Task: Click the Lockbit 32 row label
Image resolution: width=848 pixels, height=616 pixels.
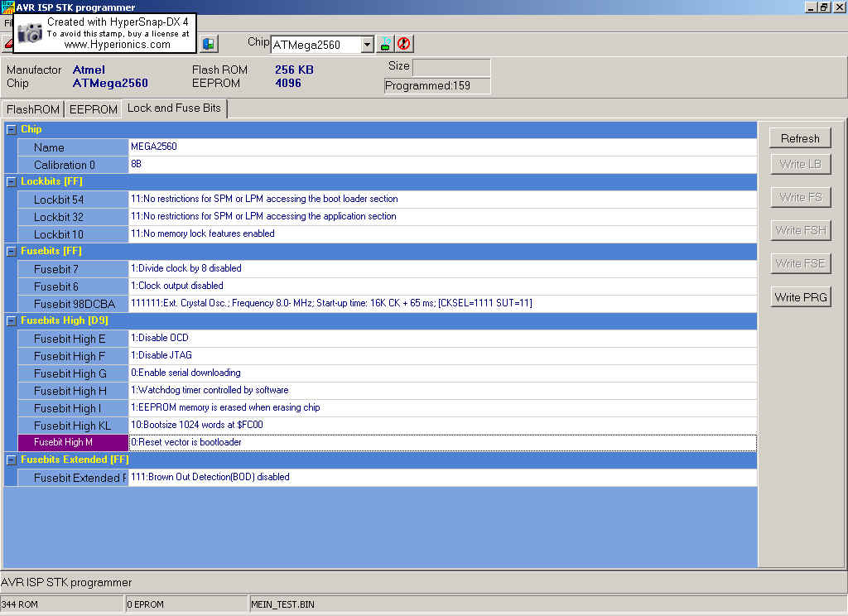Action: 73,217
